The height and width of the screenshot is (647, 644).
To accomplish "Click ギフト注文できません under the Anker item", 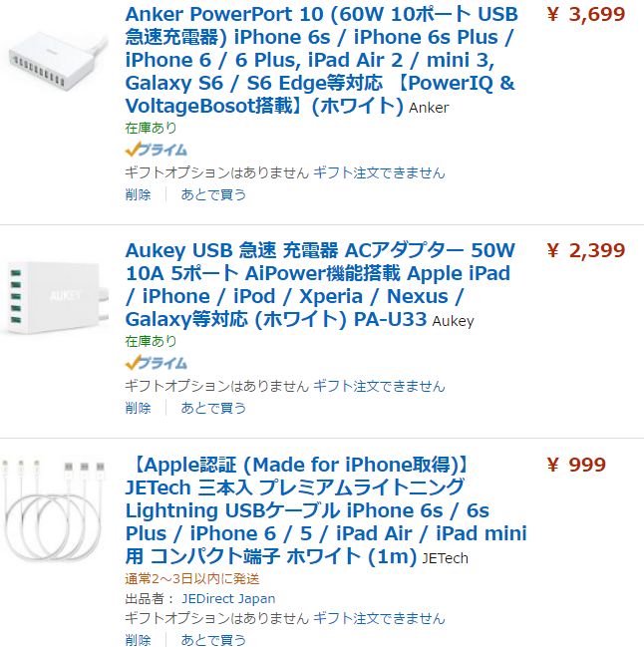I will click(379, 172).
